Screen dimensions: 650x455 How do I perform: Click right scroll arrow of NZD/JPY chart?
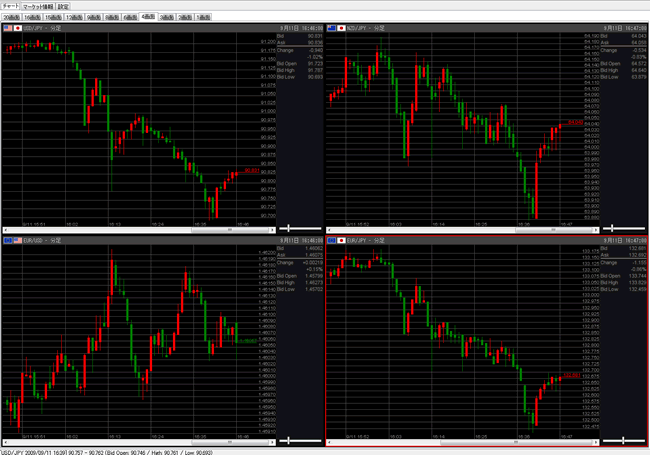click(x=596, y=230)
